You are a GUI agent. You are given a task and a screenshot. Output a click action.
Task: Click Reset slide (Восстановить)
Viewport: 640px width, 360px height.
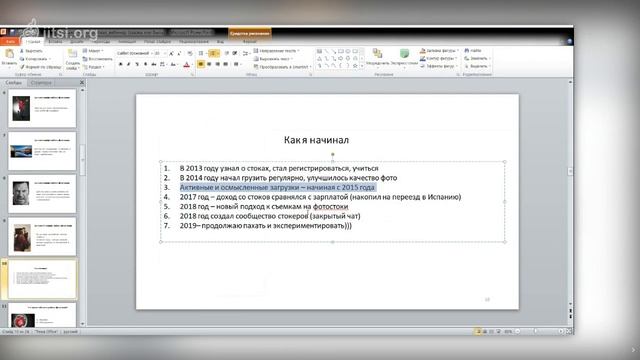[97, 59]
